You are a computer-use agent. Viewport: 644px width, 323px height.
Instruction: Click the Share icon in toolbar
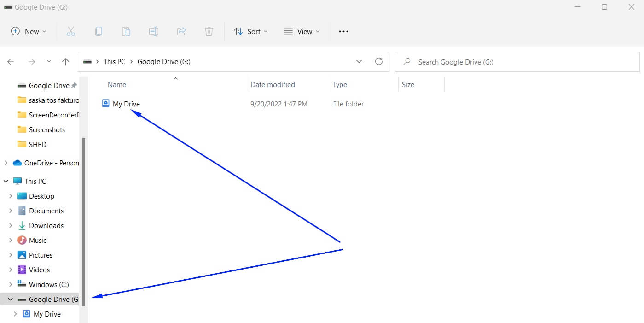(181, 31)
